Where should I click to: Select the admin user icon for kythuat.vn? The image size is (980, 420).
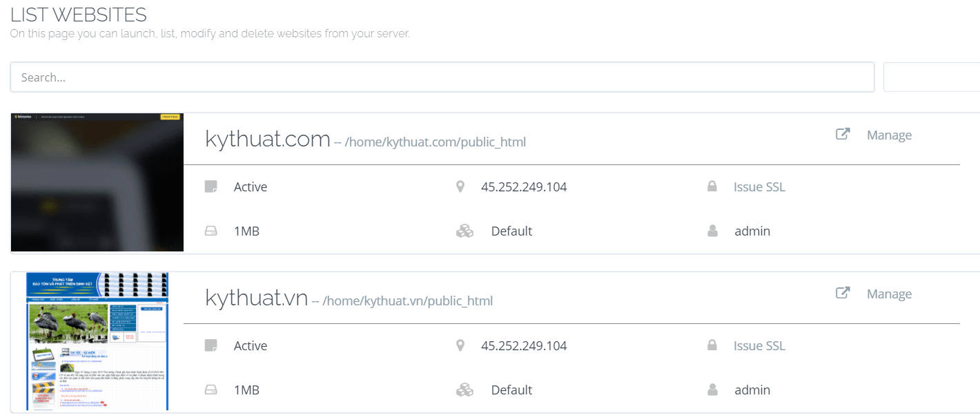(712, 389)
